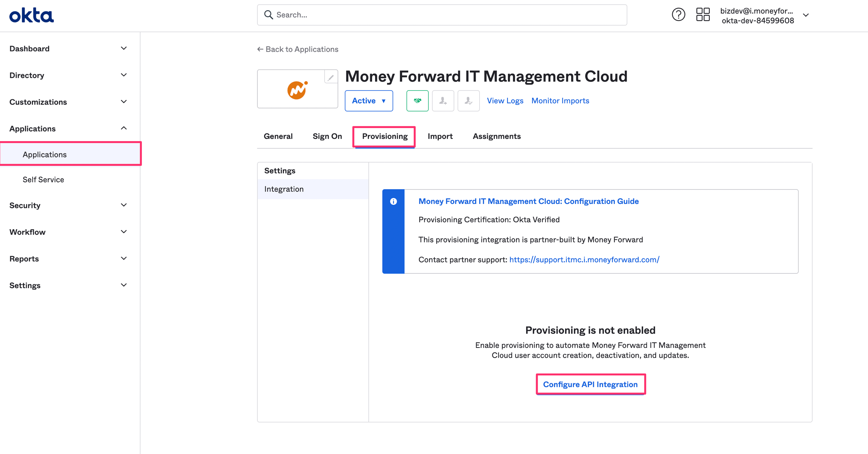Click the Okta logo
Image resolution: width=868 pixels, height=454 pixels.
click(31, 15)
